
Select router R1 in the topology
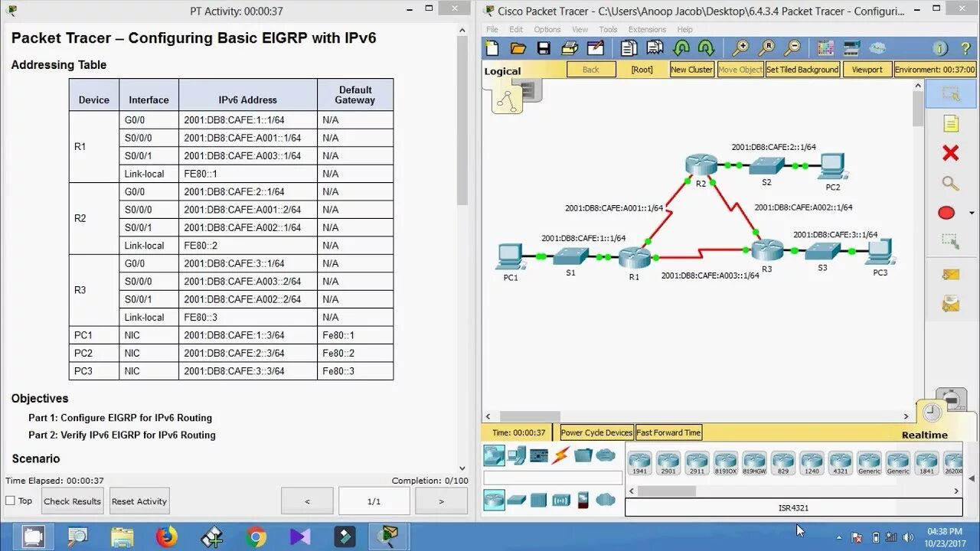(634, 258)
